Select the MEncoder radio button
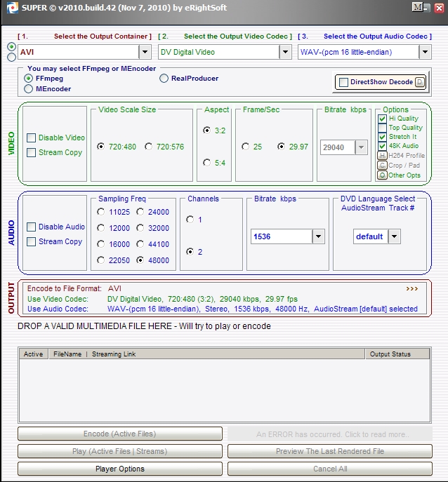448x482 pixels. [28, 89]
